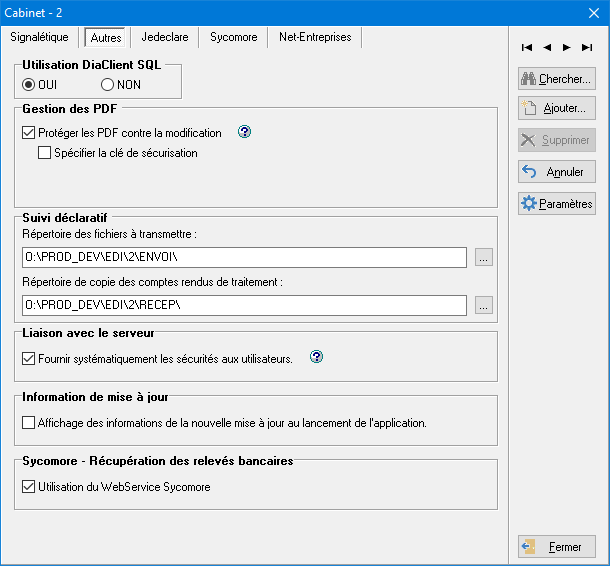Click help icon beside PDF protection option

click(243, 132)
